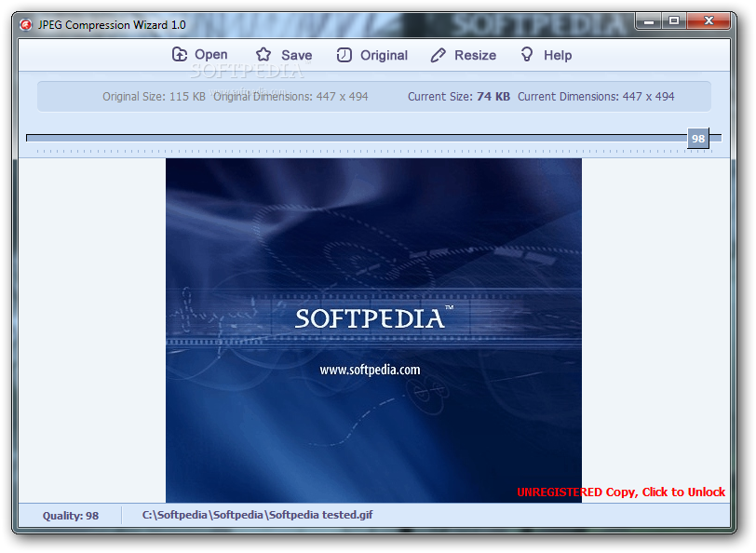The width and height of the screenshot is (756, 553).
Task: Click the quality slider handle showing 98
Action: coord(697,139)
